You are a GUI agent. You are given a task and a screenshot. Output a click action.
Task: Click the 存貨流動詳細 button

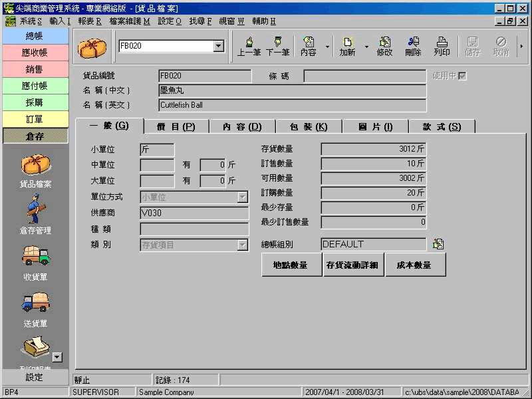pyautogui.click(x=352, y=265)
